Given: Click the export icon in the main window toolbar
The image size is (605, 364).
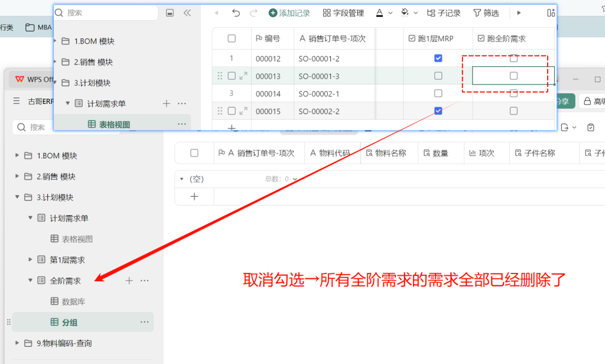Looking at the screenshot, I should pyautogui.click(x=564, y=128).
